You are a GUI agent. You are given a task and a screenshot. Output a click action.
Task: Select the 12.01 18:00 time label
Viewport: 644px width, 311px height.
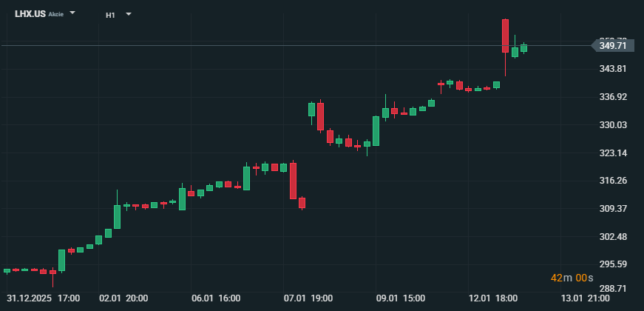tap(493, 298)
